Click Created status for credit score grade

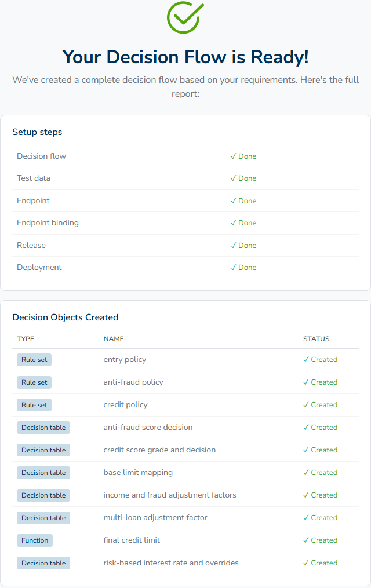321,450
